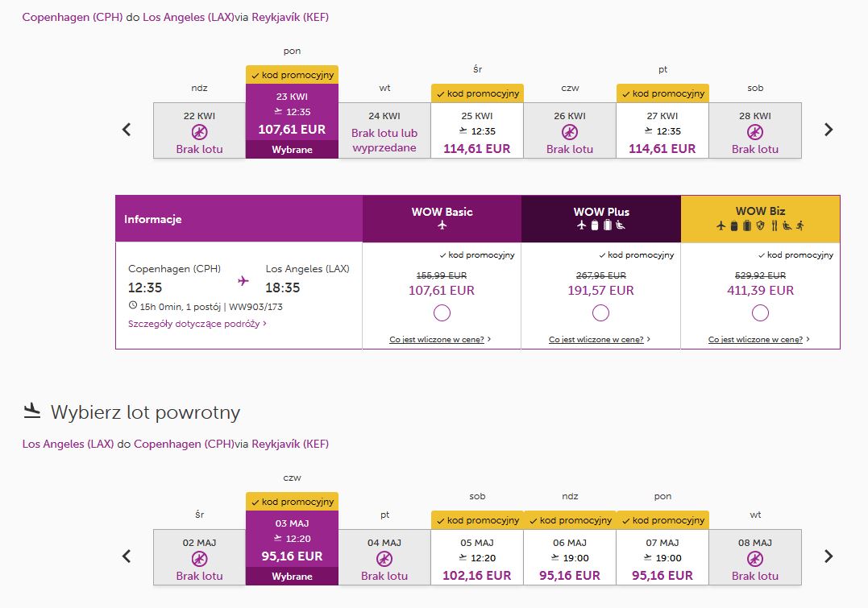Select WOW Basic fare for 107,61 EUR
This screenshot has height=608, width=868.
coord(442,313)
